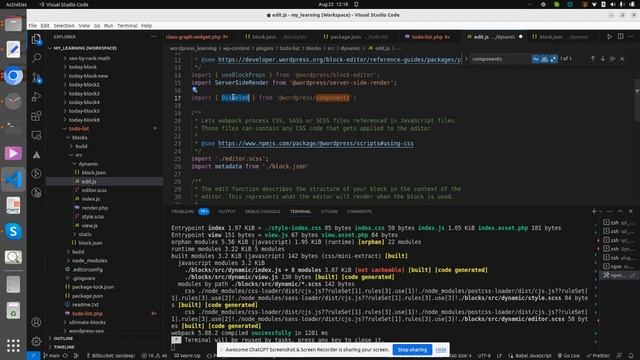This screenshot has width=640, height=360.
Task: Open the Manage gear in activity bar
Action: pyautogui.click(x=36, y=341)
